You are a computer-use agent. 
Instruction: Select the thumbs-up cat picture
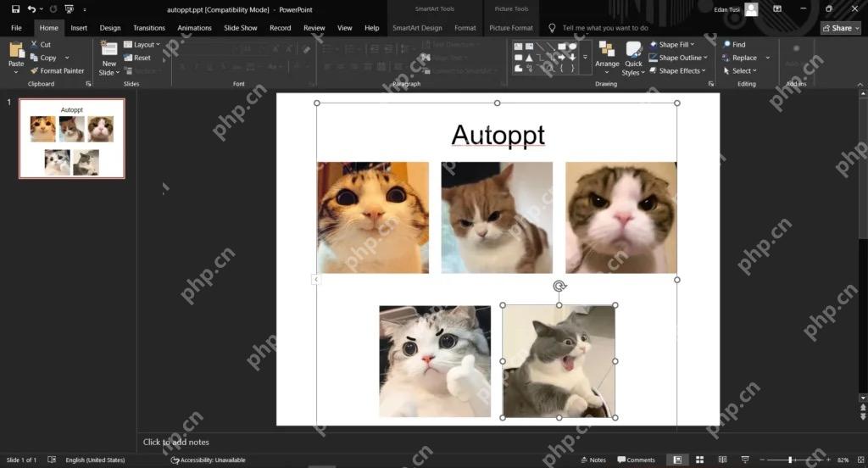click(435, 361)
